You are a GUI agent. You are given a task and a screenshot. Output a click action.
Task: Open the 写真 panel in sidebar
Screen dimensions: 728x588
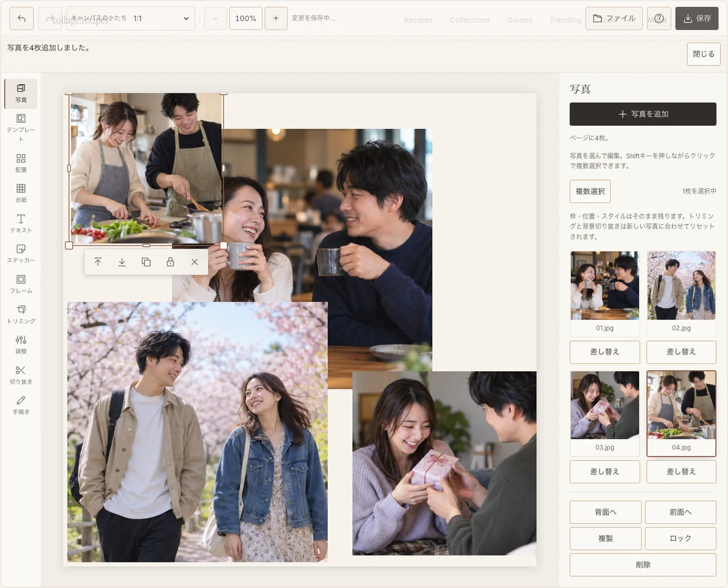tap(21, 93)
